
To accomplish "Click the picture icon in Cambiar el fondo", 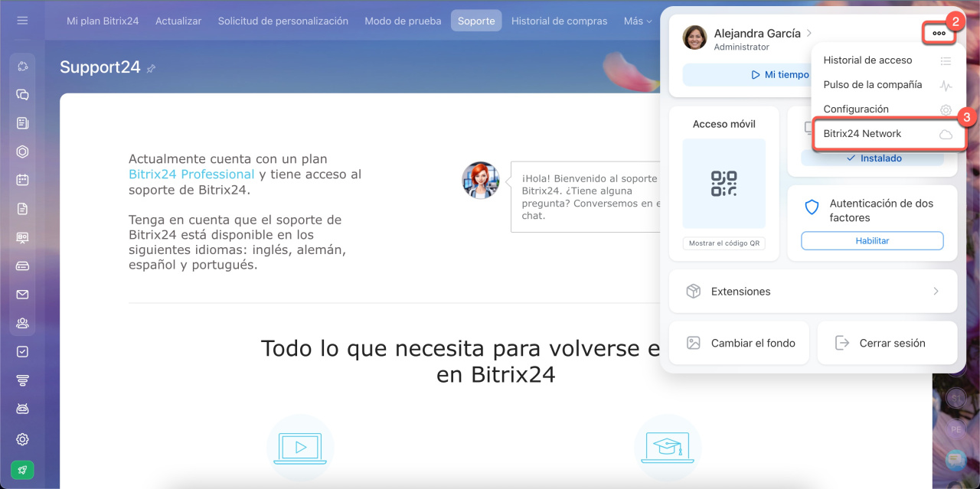I will 694,343.
